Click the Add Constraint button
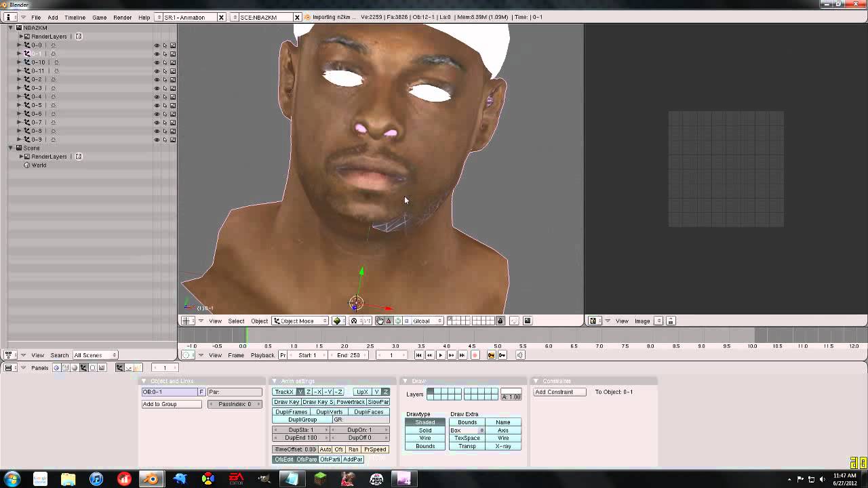 559,392
